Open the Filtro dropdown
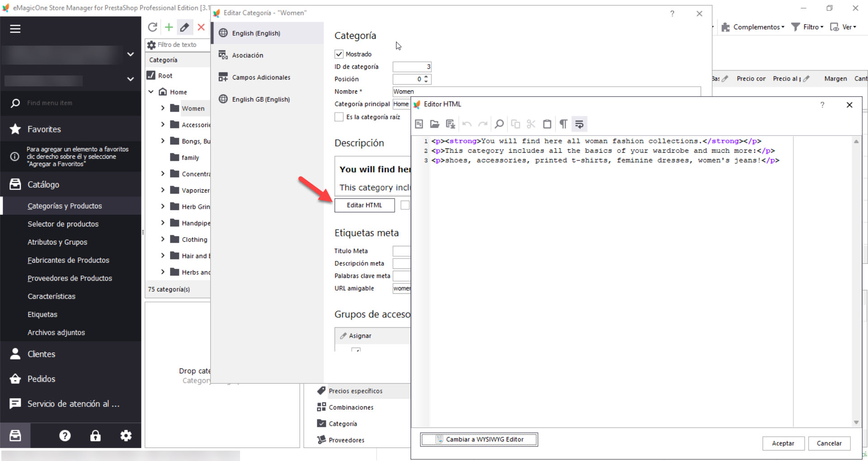The image size is (868, 461). [x=807, y=27]
